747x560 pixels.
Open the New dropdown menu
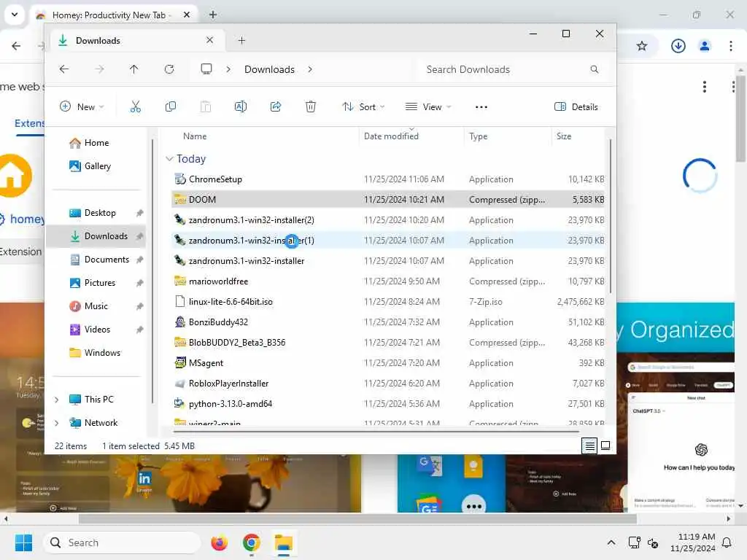[x=82, y=106]
